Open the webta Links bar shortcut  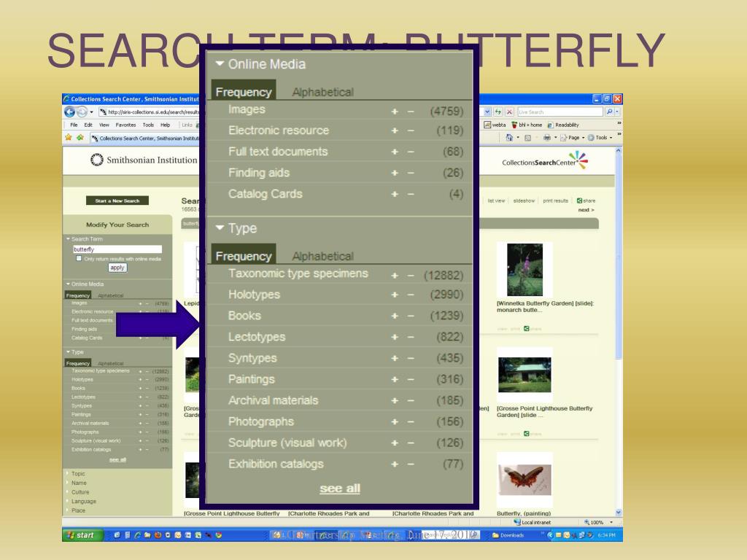tap(495, 125)
